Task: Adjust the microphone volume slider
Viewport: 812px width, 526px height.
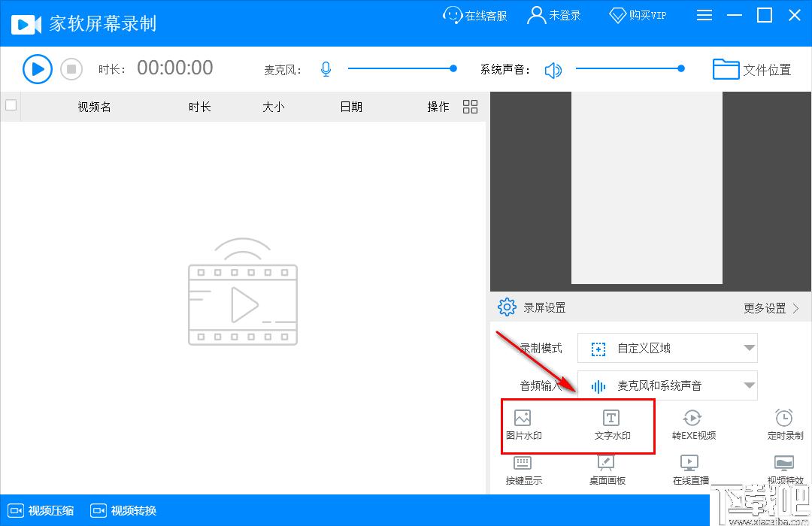Action: 402,68
